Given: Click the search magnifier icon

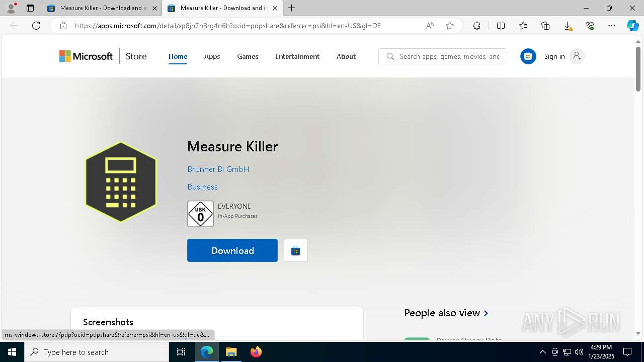Looking at the screenshot, I should coord(390,56).
